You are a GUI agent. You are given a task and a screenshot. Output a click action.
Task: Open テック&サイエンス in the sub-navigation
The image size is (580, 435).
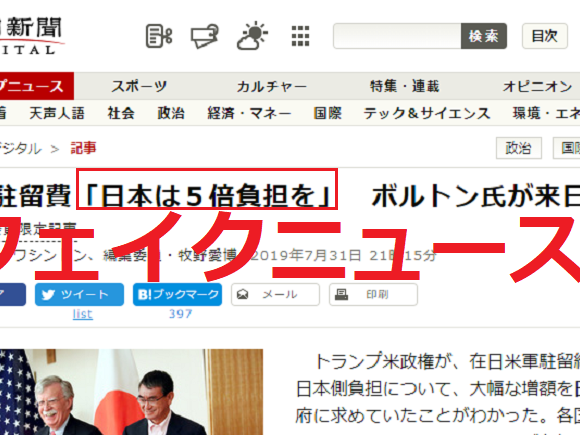click(427, 113)
